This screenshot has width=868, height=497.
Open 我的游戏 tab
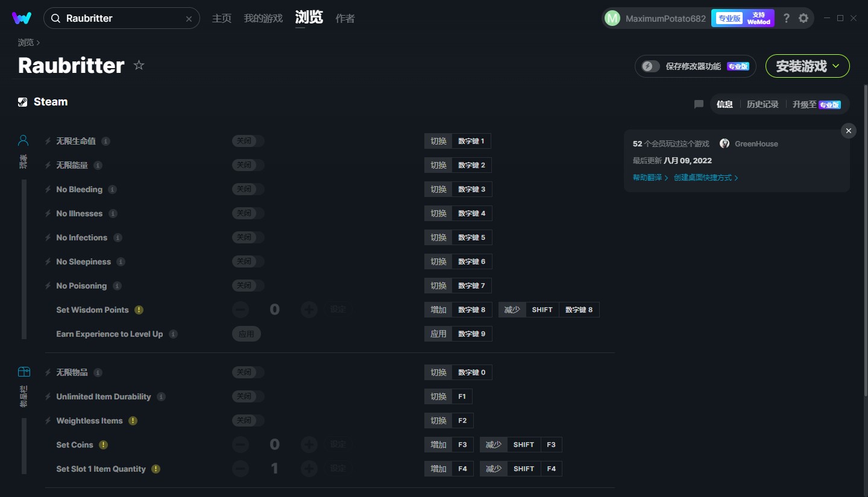click(x=263, y=18)
